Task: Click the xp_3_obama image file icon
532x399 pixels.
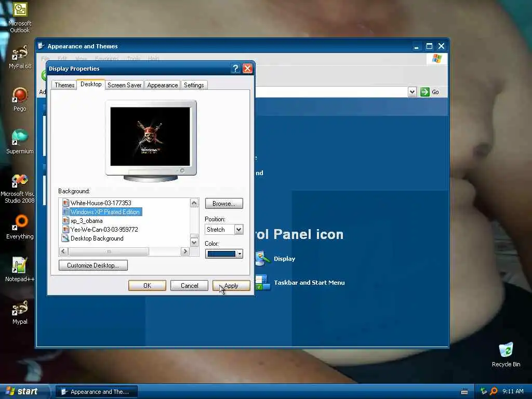Action: (x=65, y=220)
